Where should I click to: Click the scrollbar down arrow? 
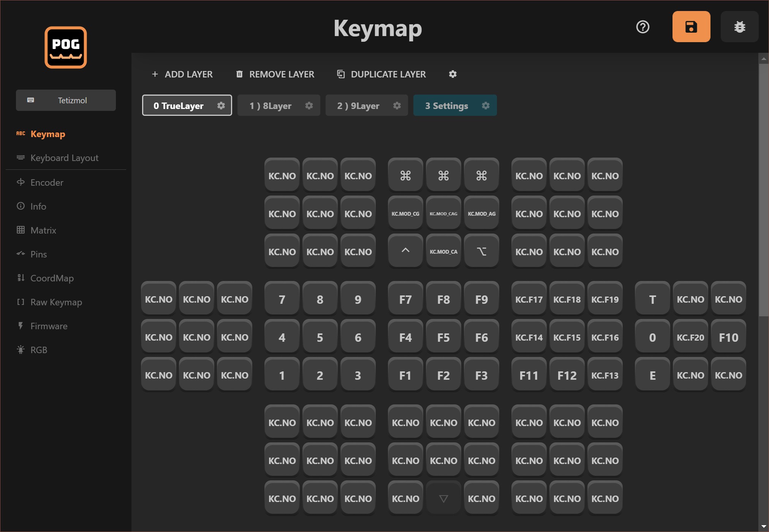764,527
